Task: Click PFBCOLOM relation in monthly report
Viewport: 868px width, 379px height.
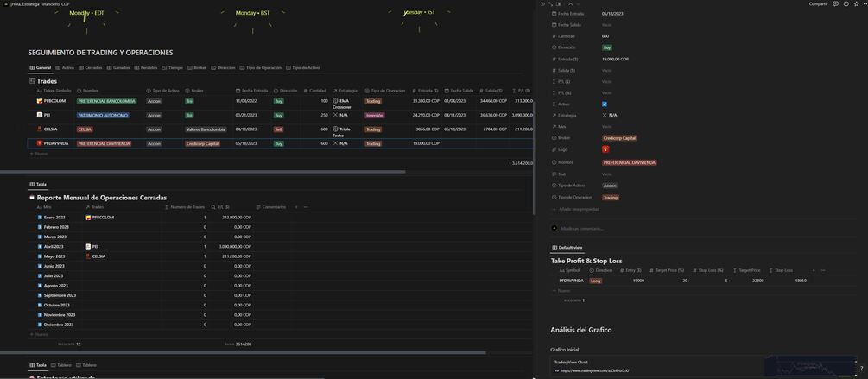Action: tap(99, 218)
